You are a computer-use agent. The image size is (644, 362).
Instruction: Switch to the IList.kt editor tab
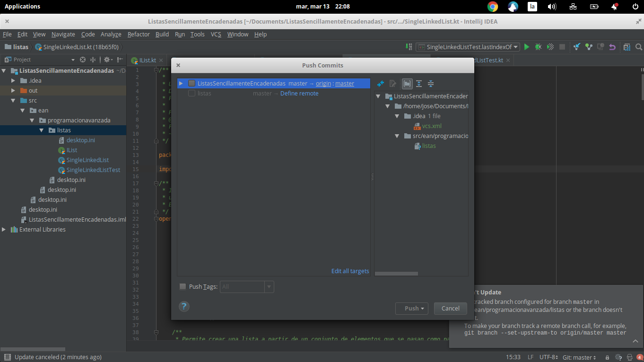pos(148,60)
